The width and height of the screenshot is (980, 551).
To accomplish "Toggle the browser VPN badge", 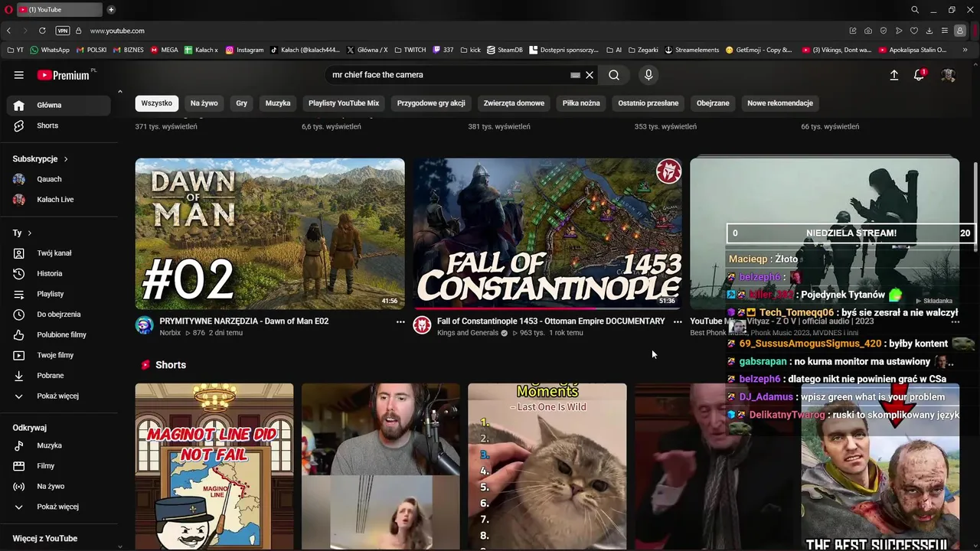I will click(x=63, y=31).
